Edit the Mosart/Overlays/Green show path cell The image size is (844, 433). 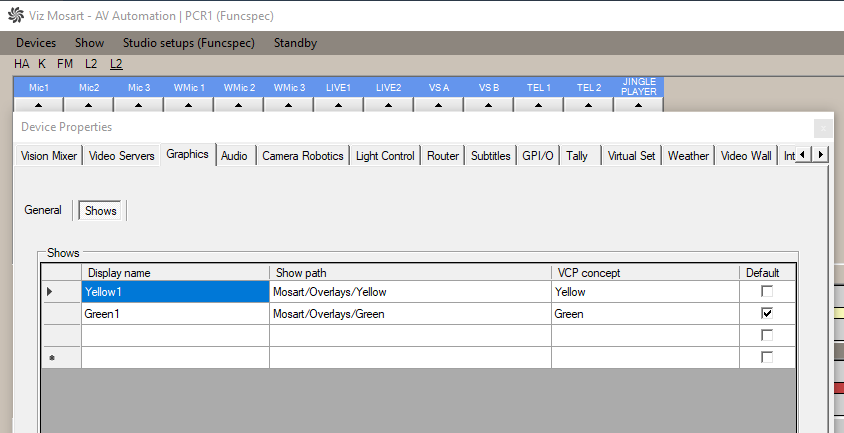(x=410, y=314)
